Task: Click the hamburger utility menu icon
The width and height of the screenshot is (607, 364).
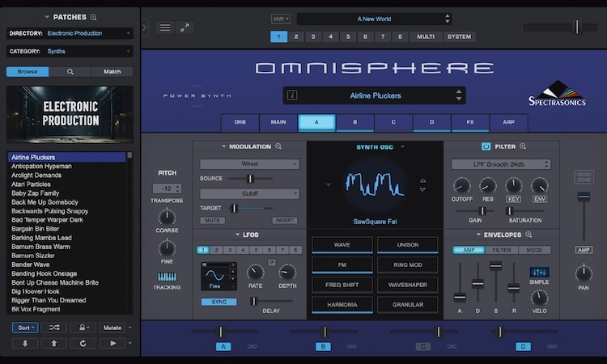Action: (x=164, y=28)
